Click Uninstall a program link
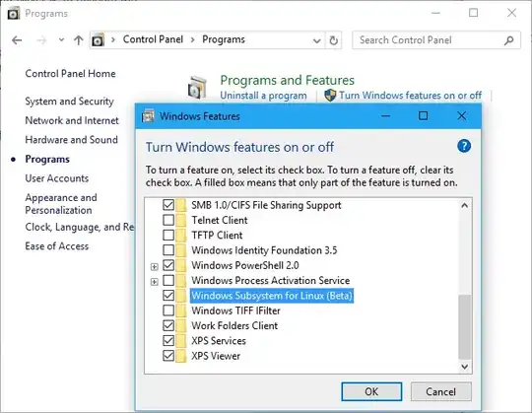The height and width of the screenshot is (413, 532). [263, 96]
